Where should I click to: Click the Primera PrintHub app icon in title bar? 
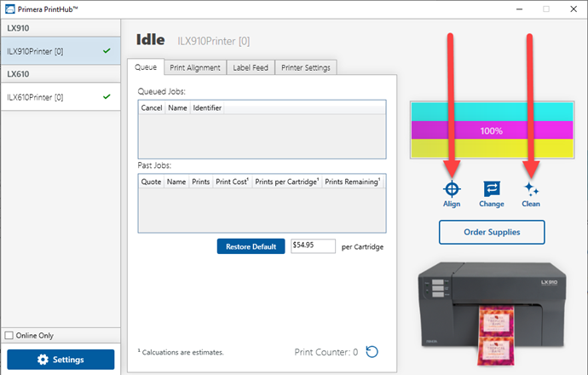pos(9,9)
